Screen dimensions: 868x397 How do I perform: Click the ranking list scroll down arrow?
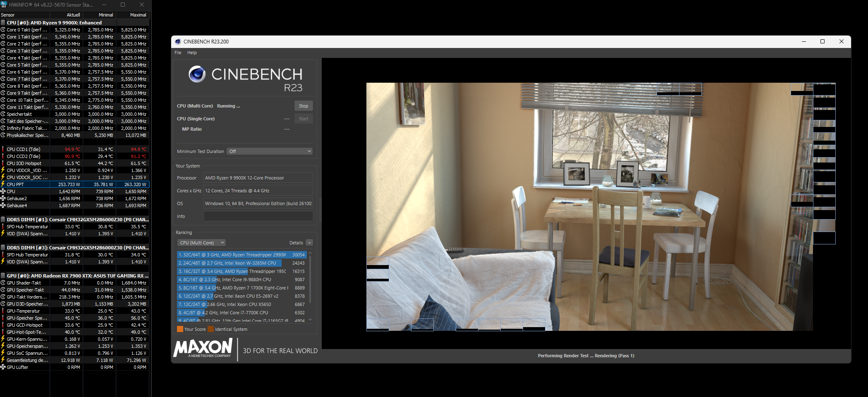pos(310,320)
